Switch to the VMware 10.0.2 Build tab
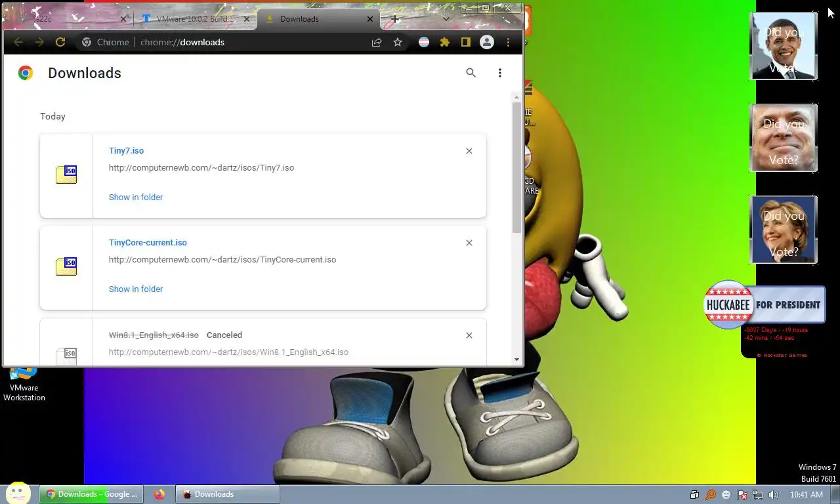 [195, 19]
